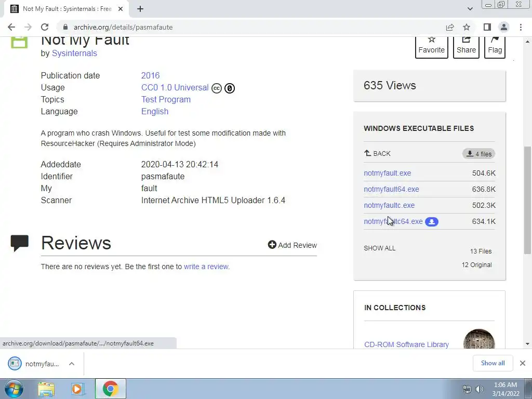Click the volume speaker tray icon
This screenshot has width=532, height=399.
(x=479, y=389)
